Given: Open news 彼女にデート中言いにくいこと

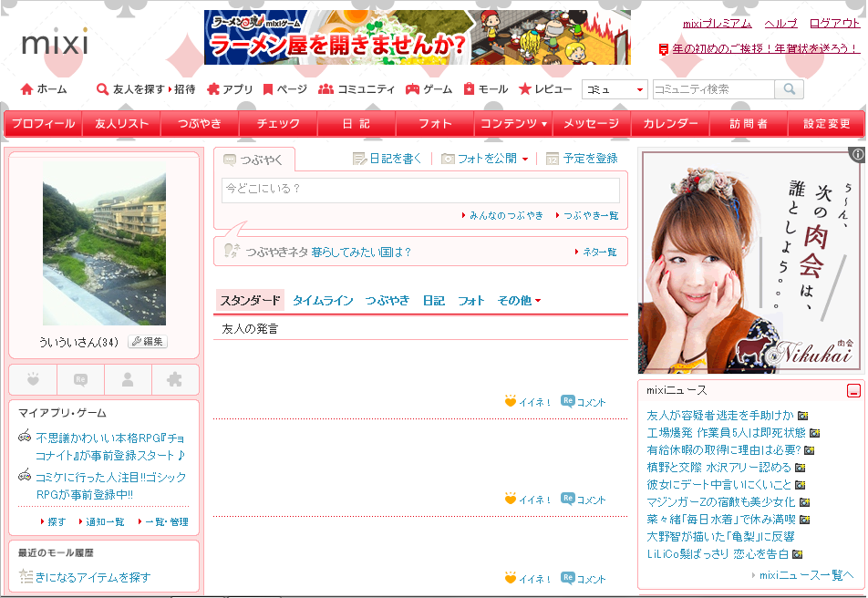Looking at the screenshot, I should (718, 484).
